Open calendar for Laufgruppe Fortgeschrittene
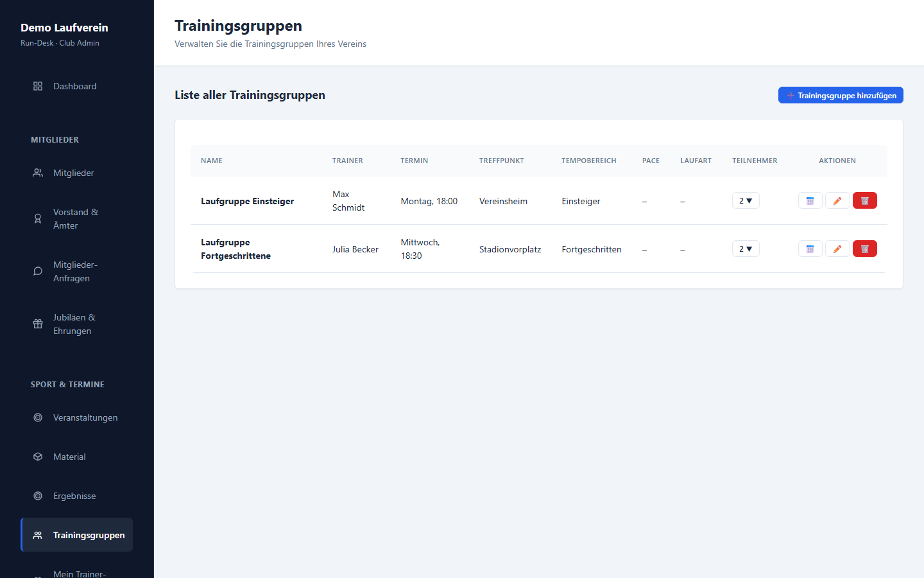The width and height of the screenshot is (924, 578). [810, 249]
